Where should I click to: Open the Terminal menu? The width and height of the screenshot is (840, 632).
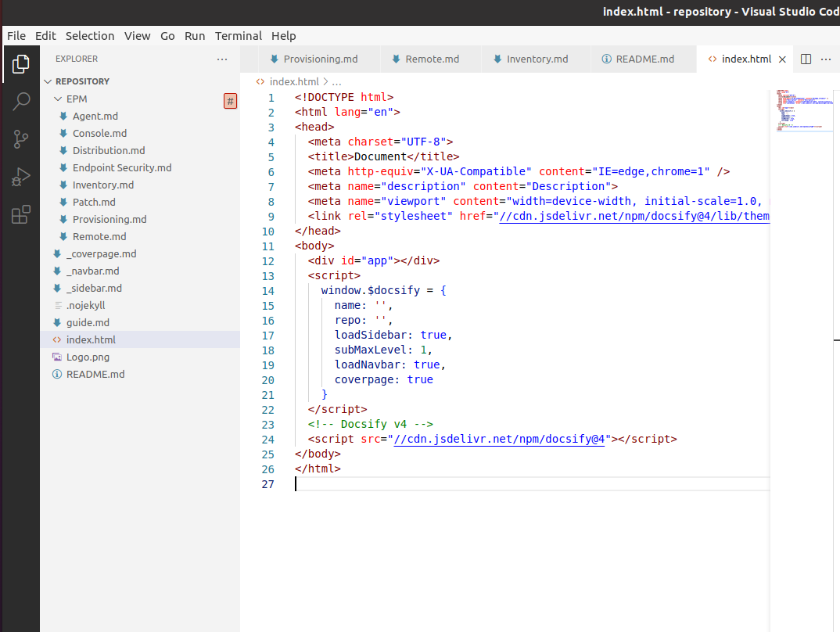239,36
